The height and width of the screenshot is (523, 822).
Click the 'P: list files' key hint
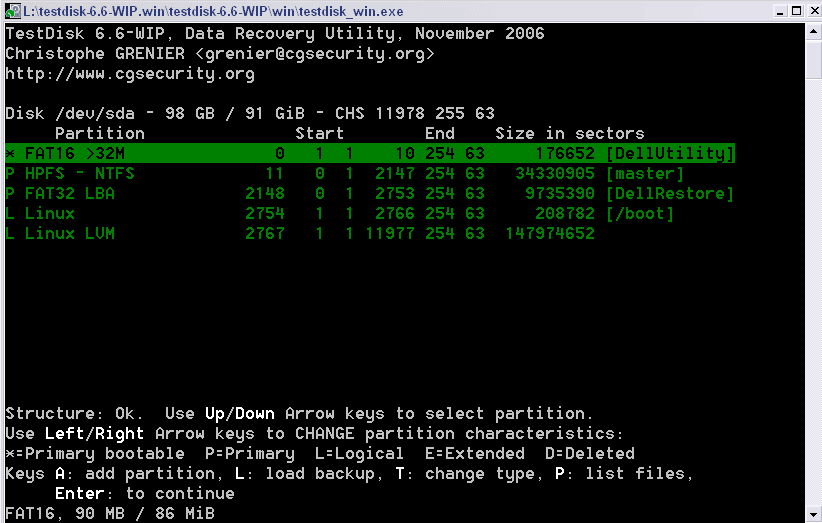coord(621,473)
